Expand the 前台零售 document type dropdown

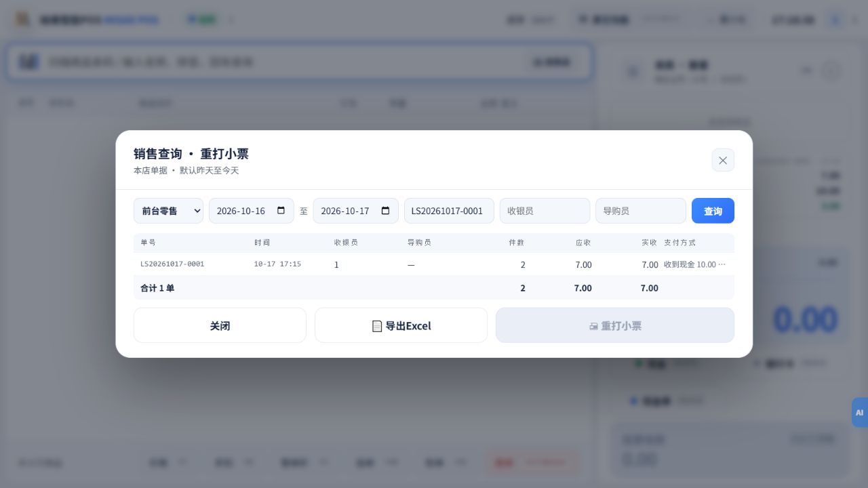point(168,211)
